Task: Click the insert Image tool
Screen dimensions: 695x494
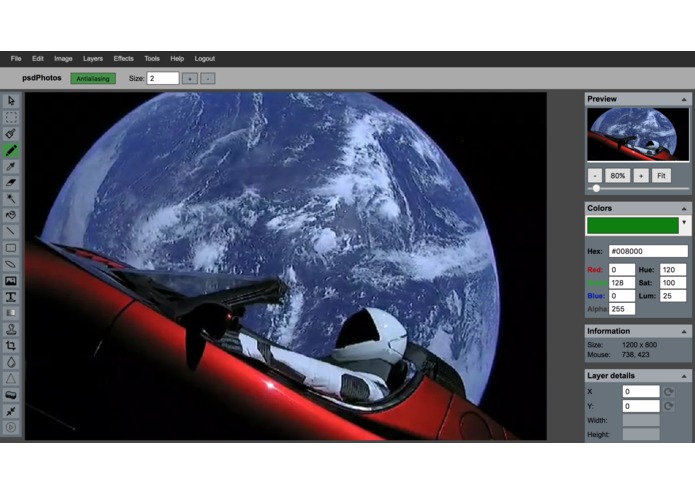Action: [x=11, y=281]
